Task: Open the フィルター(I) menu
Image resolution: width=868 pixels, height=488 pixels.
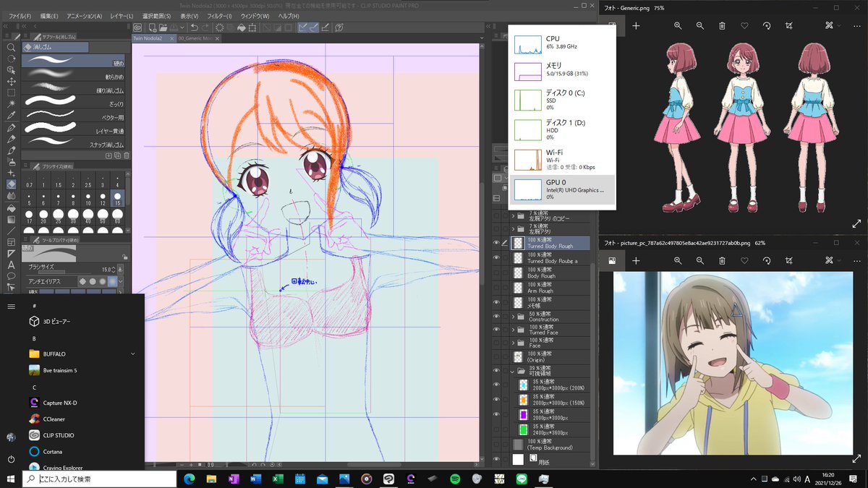Action: (220, 16)
